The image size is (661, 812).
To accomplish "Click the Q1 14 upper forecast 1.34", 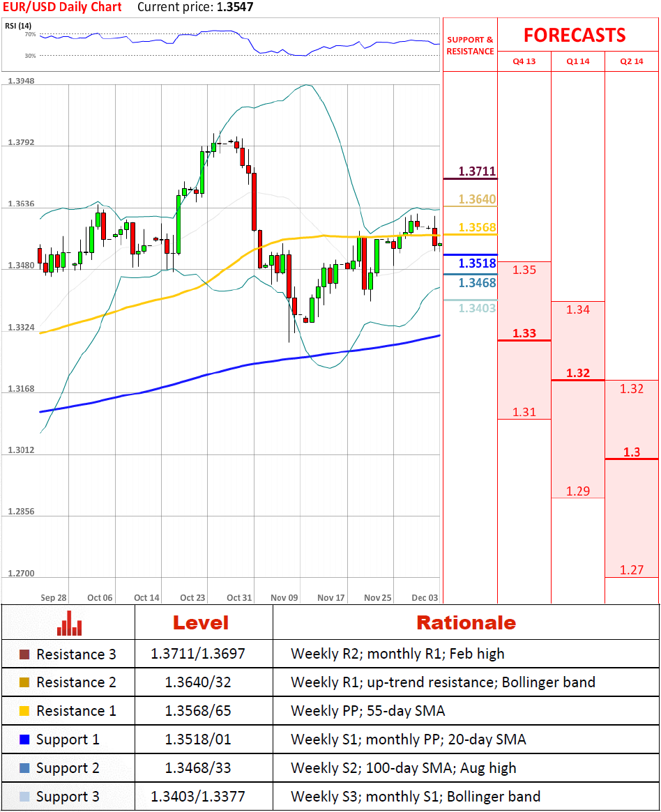I will tap(577, 309).
